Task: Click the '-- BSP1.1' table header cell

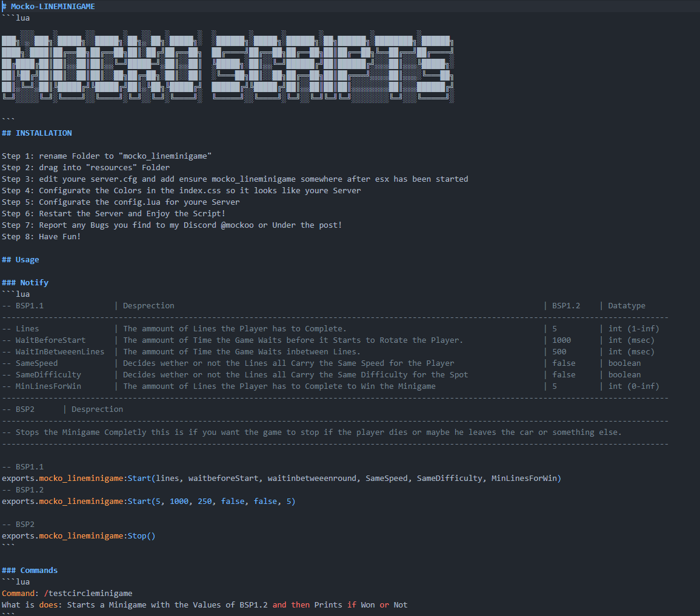Action: click(x=23, y=305)
